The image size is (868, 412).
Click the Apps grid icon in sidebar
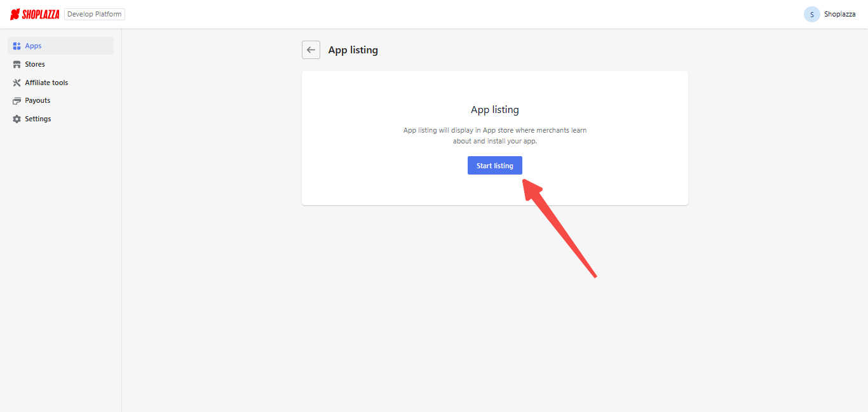click(17, 46)
